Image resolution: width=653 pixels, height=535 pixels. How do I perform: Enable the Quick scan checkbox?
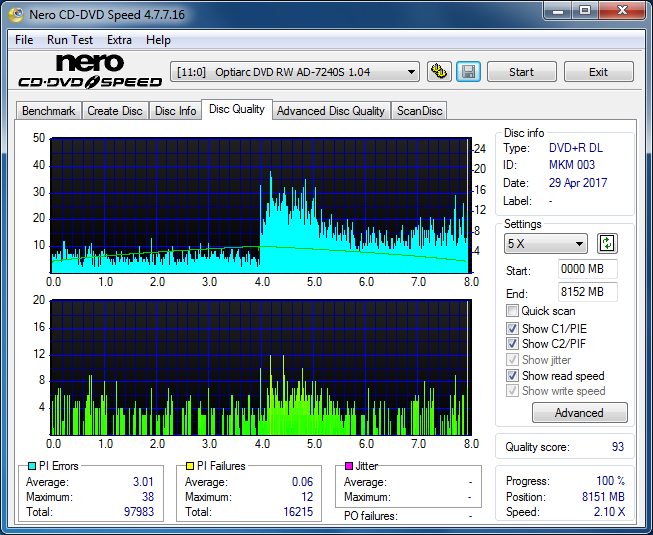pos(512,311)
